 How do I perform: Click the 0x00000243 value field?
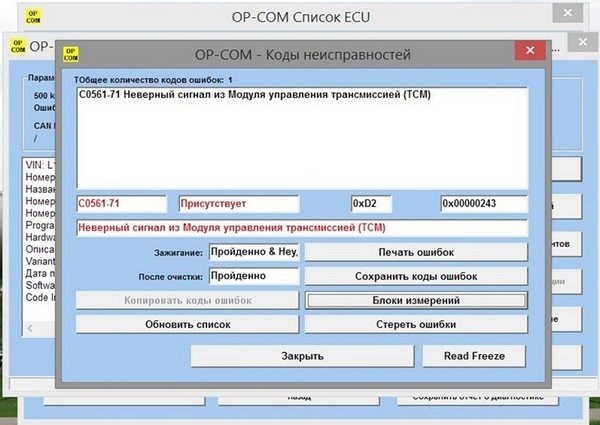click(x=484, y=203)
